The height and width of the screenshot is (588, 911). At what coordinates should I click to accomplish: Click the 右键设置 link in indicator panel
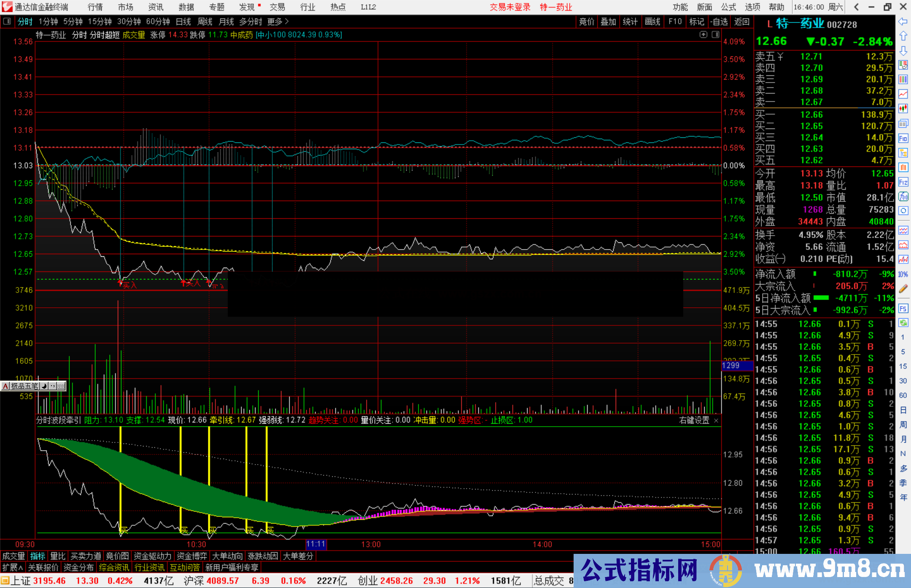694,420
